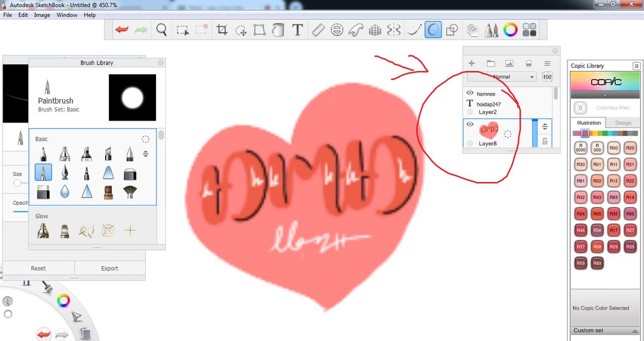644x341 pixels.
Task: Select the Airbrush in Basic set
Action: point(65,153)
